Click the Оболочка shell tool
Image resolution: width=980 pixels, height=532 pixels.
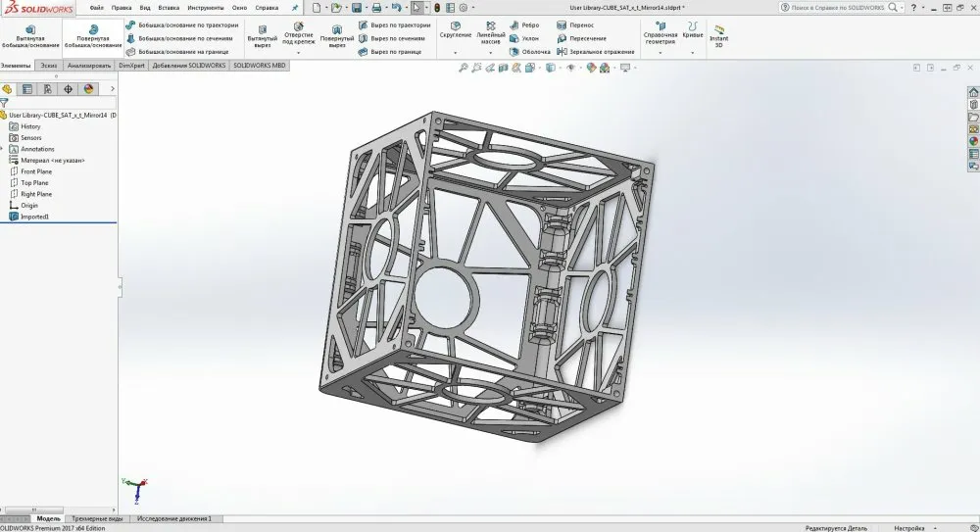pyautogui.click(x=530, y=52)
